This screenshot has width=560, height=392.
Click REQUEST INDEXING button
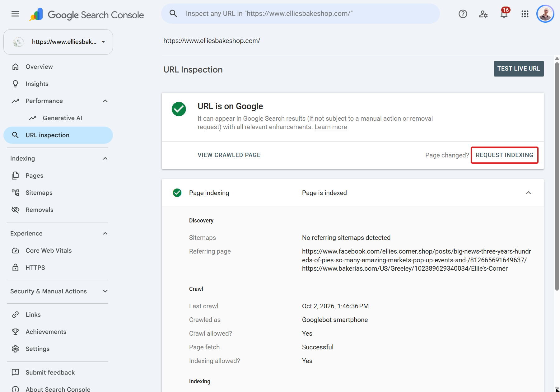click(x=504, y=155)
